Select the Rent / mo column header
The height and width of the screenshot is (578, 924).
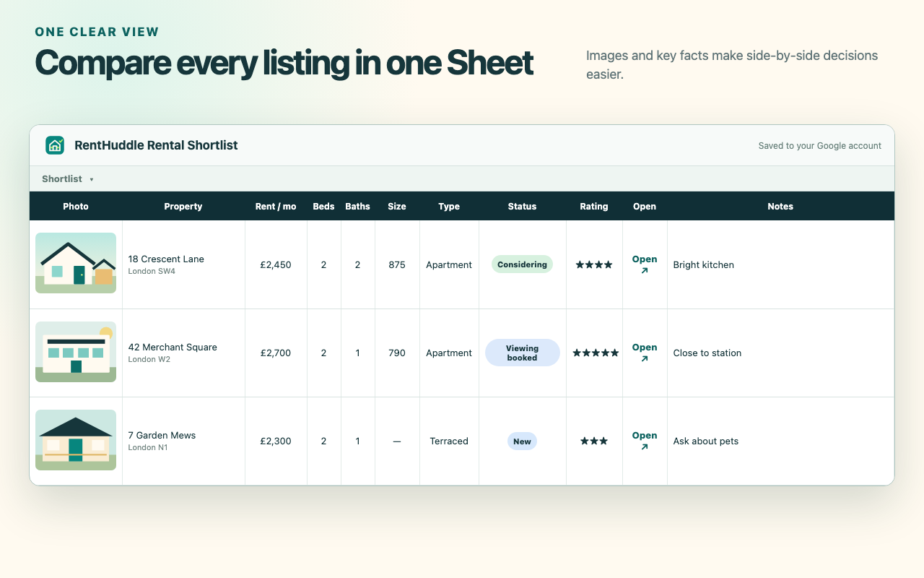click(276, 206)
